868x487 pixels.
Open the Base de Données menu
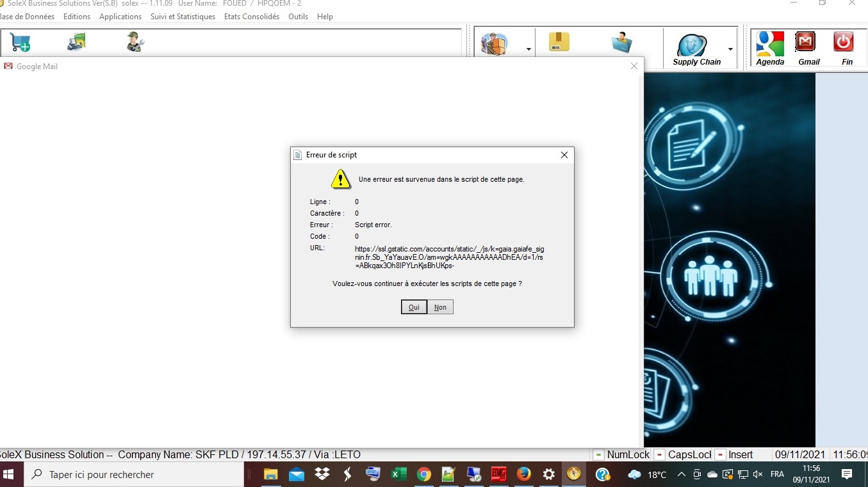(27, 17)
